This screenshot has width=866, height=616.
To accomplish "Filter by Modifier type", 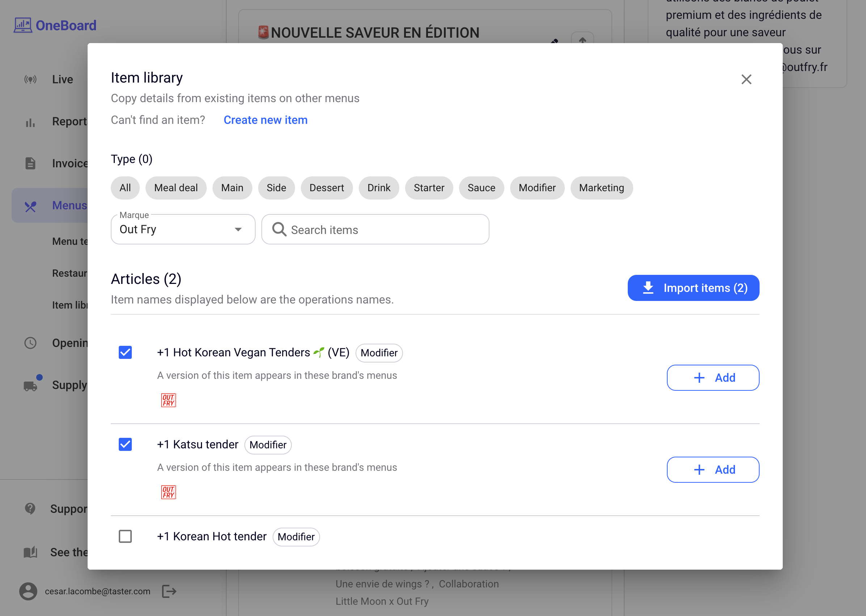I will tap(537, 188).
